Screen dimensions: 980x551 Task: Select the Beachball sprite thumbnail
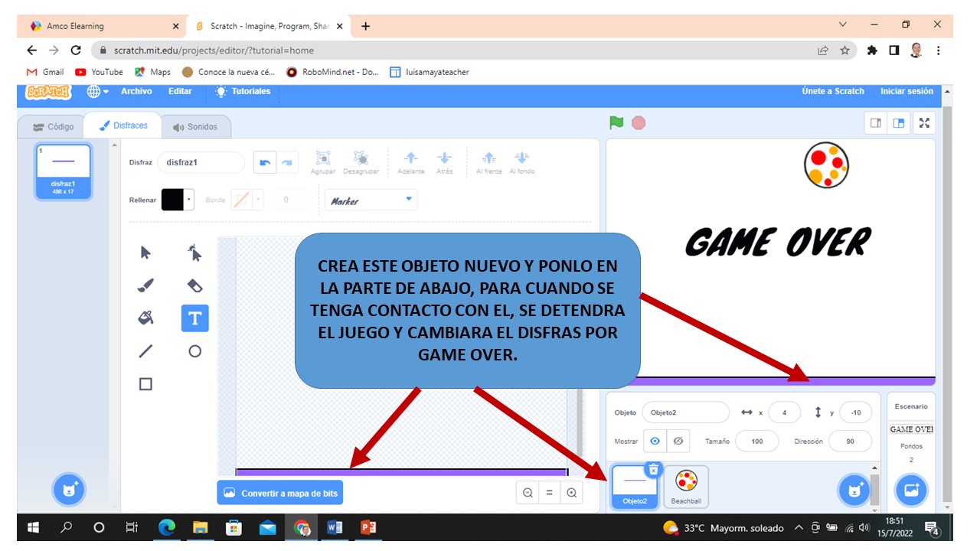tap(686, 487)
